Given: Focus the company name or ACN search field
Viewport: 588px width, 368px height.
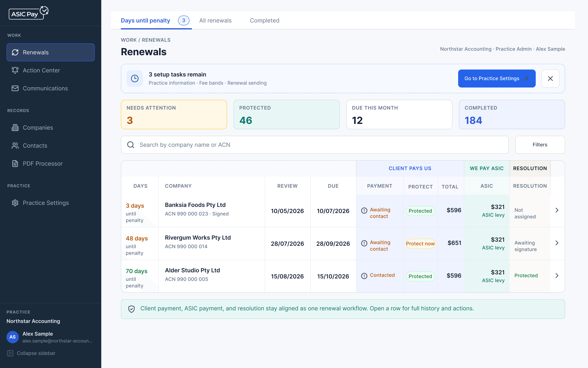Looking at the screenshot, I should (x=315, y=145).
